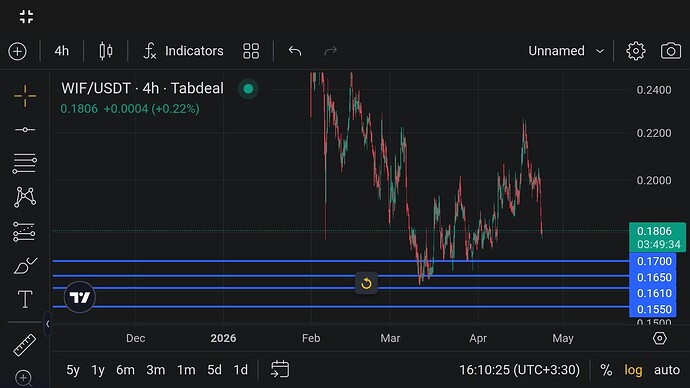690x388 pixels.
Task: Open the indicator templates grid
Action: [x=251, y=51]
